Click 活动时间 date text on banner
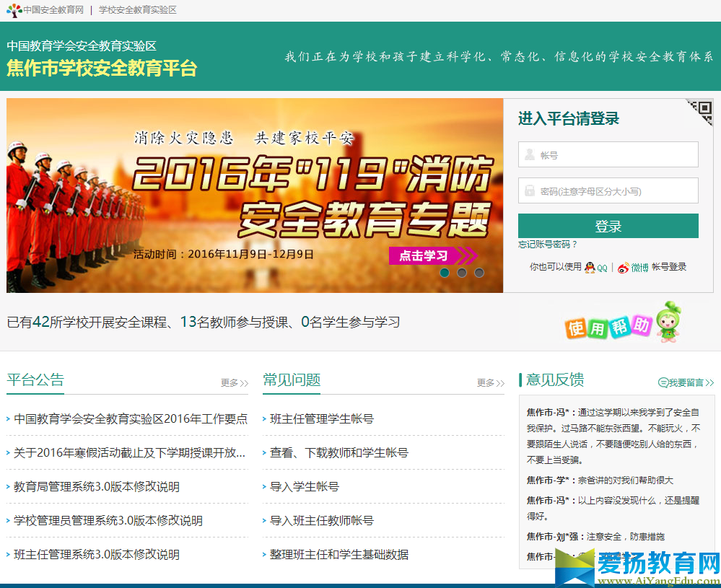The width and height of the screenshot is (721, 588). [x=224, y=254]
